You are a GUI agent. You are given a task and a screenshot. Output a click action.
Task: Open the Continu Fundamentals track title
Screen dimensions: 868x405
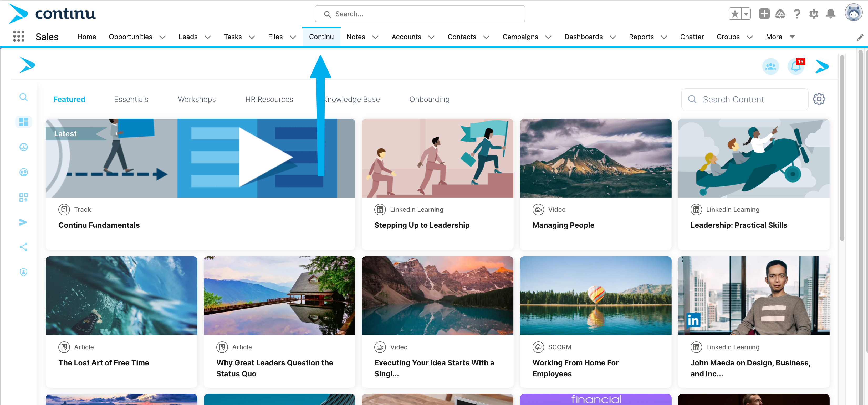(99, 225)
